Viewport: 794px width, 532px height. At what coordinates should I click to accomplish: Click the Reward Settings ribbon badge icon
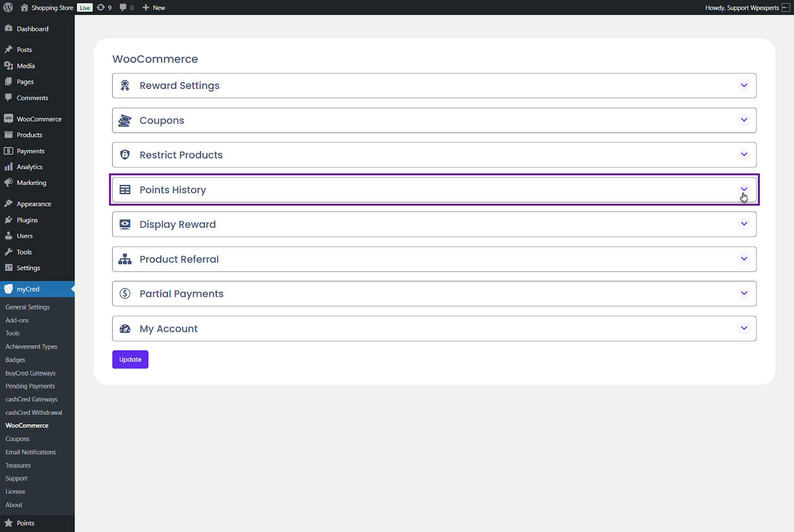125,86
